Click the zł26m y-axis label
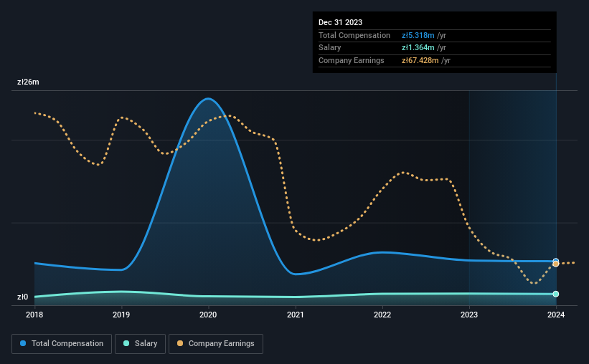 click(28, 82)
